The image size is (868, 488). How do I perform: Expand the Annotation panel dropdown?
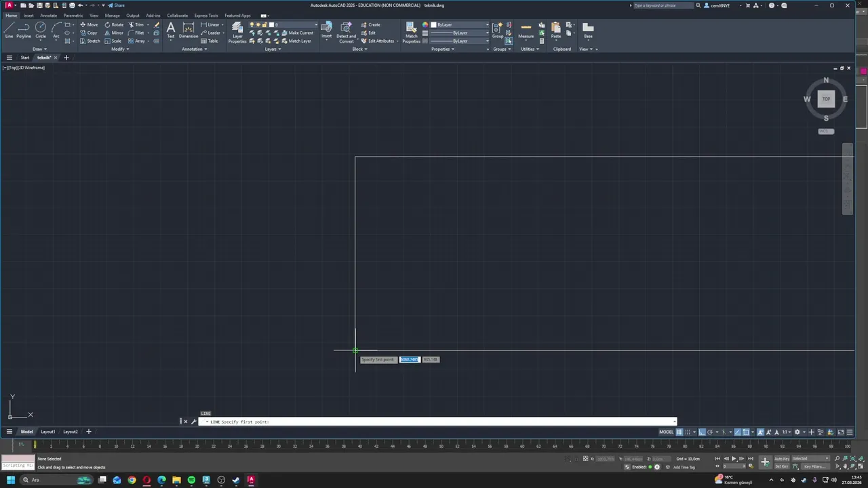[194, 49]
